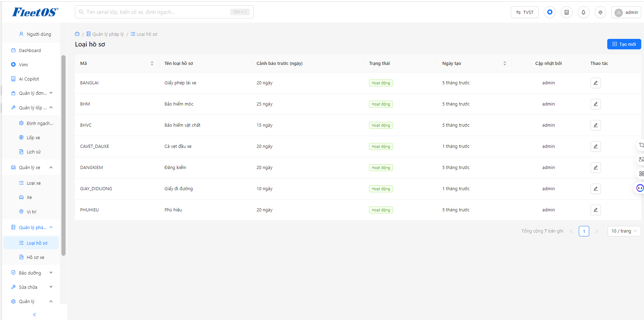
Task: Go to home via breadcrumb dashboard icon
Action: pyautogui.click(x=77, y=34)
